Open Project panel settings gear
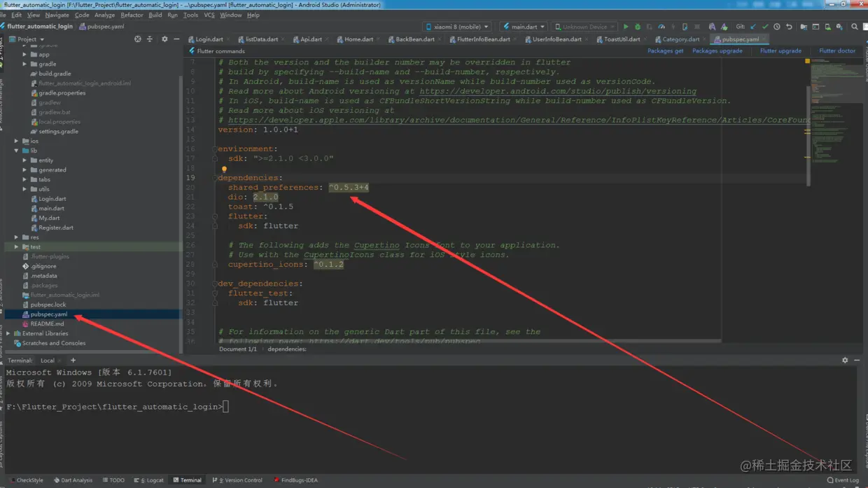 click(x=164, y=39)
